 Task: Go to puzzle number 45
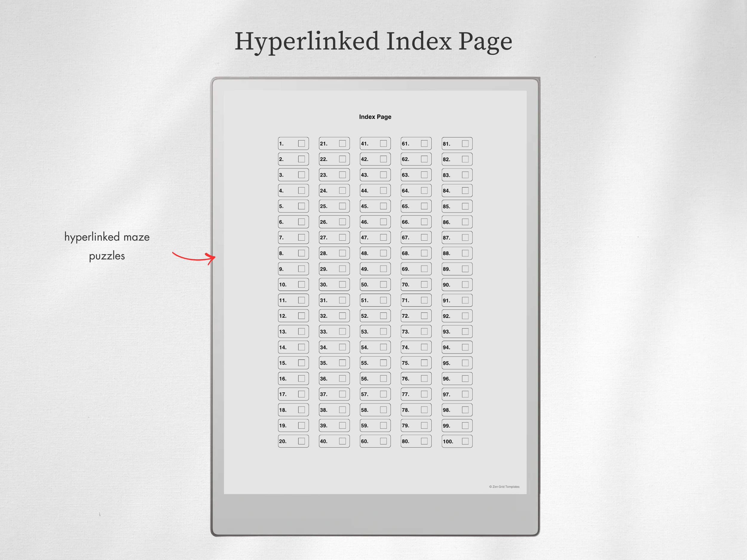(x=375, y=206)
